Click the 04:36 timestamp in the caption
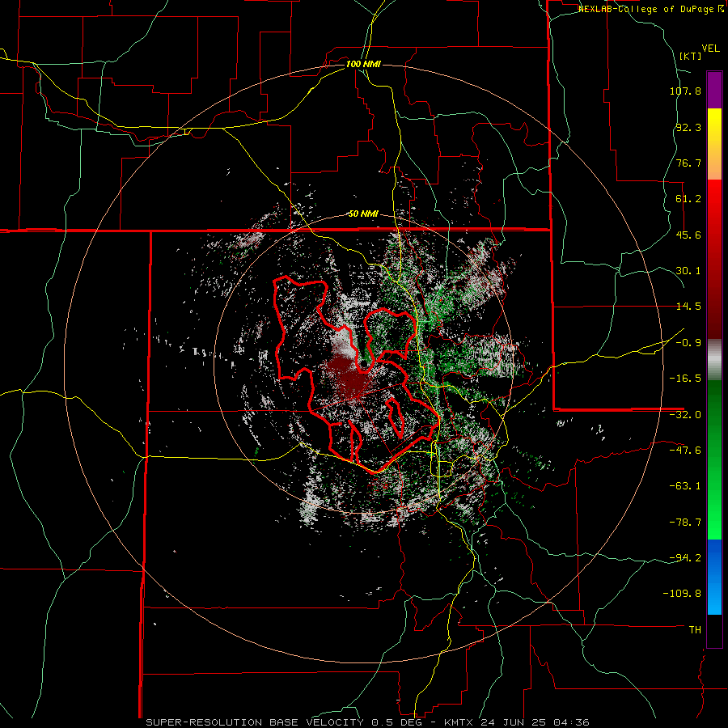728x728 pixels. pyautogui.click(x=574, y=722)
